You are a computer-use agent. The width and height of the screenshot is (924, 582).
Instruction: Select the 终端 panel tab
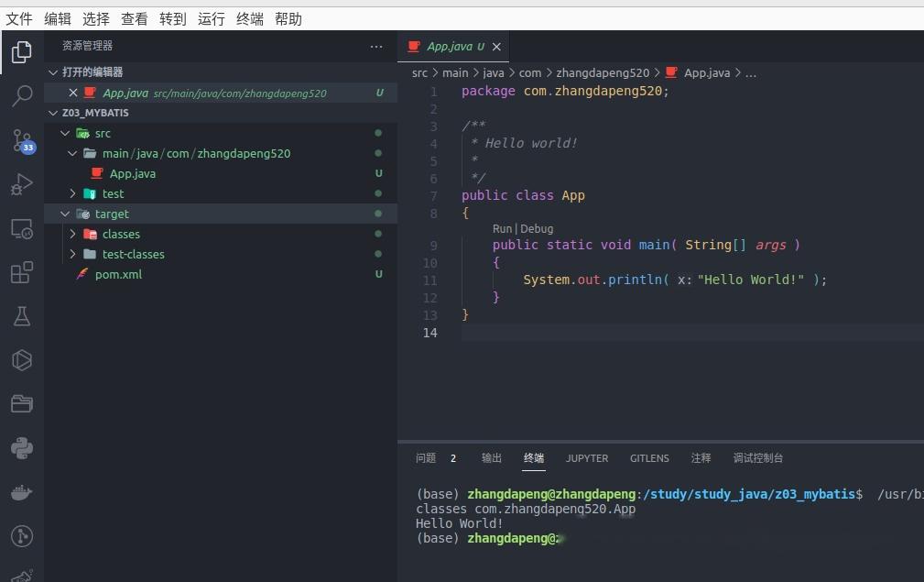(534, 458)
